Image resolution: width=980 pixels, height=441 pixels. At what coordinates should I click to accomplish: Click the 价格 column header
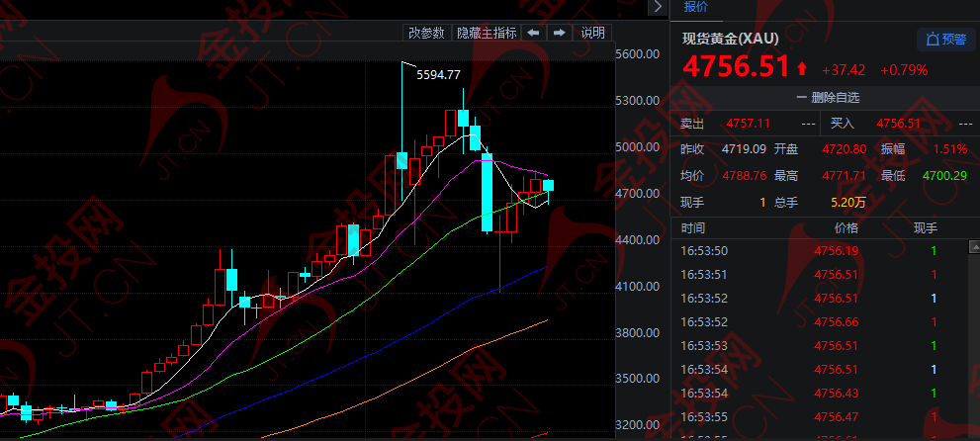[846, 228]
